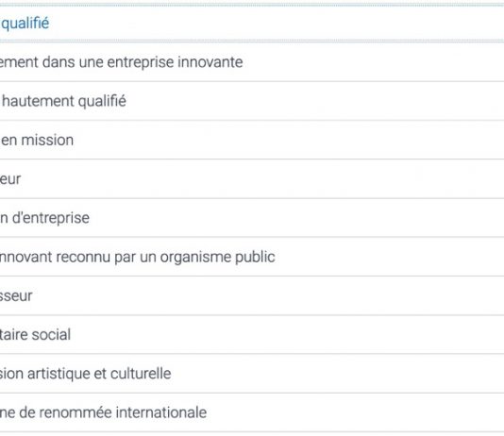Select the highlighted 'qualifié' option at top
504x436 pixels.
[252, 24]
